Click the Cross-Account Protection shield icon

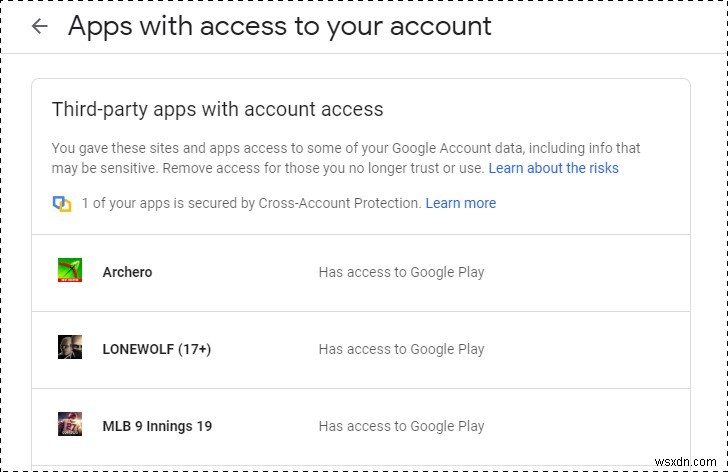(x=62, y=203)
